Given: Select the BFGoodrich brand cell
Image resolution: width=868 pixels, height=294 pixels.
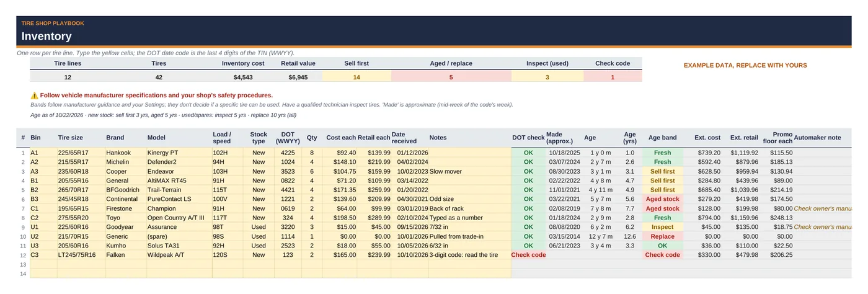Looking at the screenshot, I should [x=126, y=190].
